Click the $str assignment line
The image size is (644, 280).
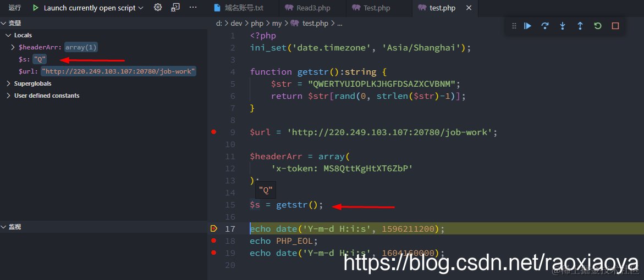(366, 84)
